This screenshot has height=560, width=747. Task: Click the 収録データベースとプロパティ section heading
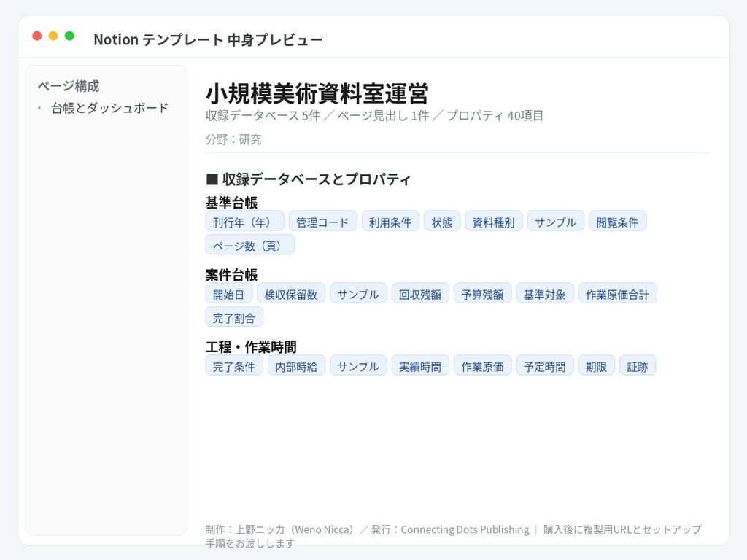(x=309, y=179)
